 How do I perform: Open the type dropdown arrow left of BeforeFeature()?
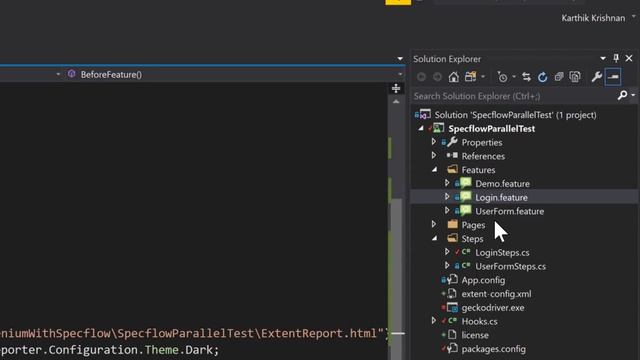(58, 74)
